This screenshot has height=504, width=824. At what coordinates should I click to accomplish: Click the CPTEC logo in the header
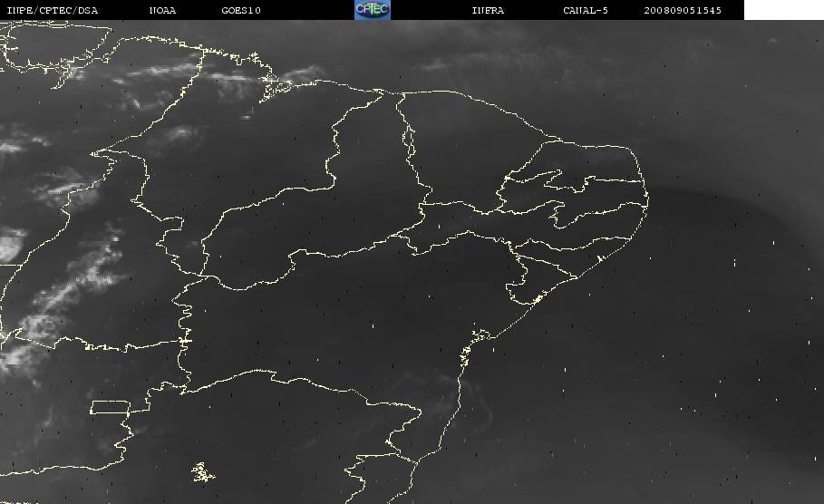(x=372, y=9)
